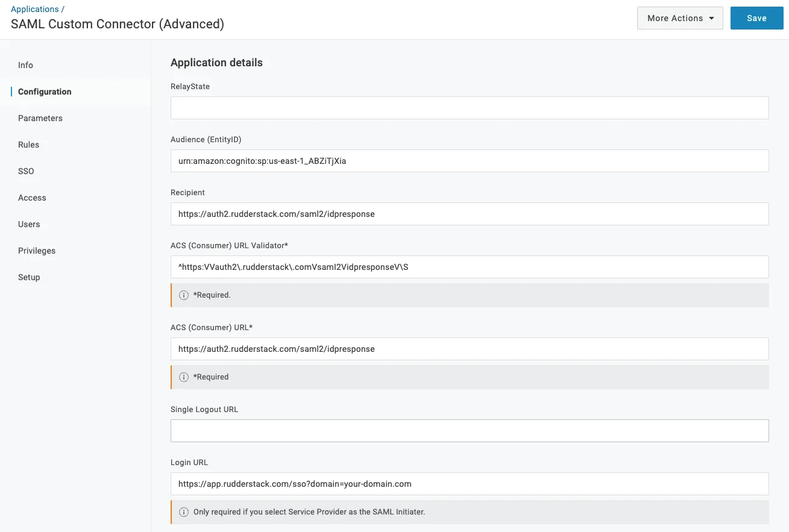Click the Audience (EntityID) text field

point(470,161)
